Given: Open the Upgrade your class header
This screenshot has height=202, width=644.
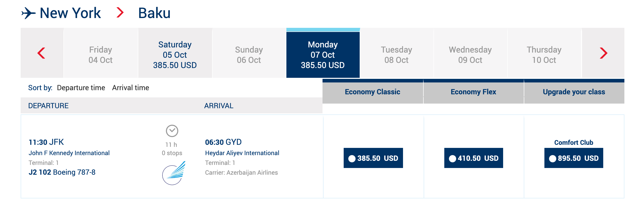Looking at the screenshot, I should (x=574, y=92).
